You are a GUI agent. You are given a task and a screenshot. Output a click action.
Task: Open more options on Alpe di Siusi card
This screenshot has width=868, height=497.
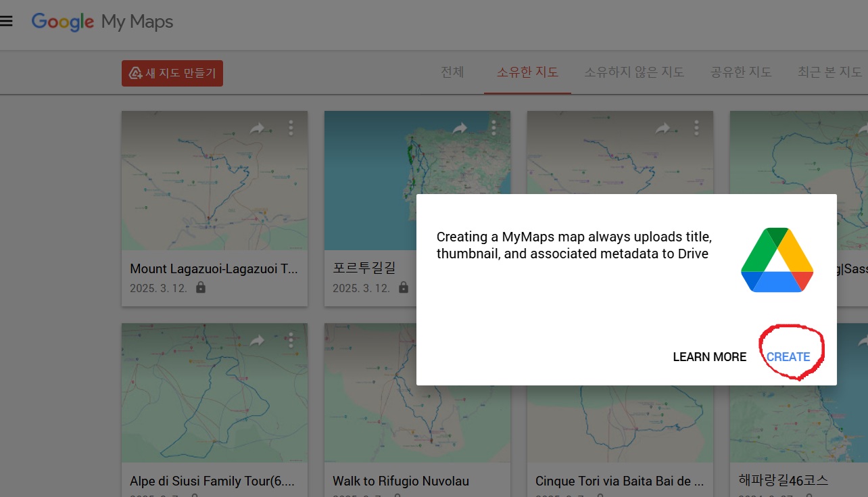(291, 340)
